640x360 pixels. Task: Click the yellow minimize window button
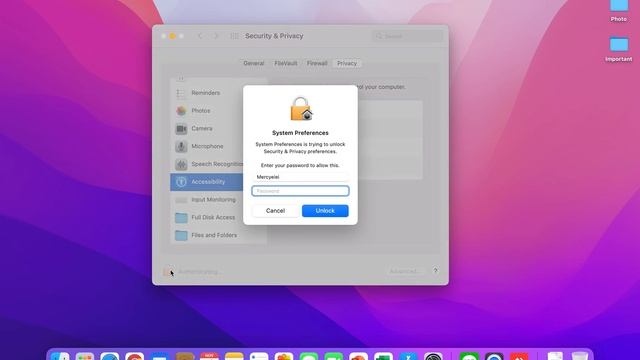(172, 36)
